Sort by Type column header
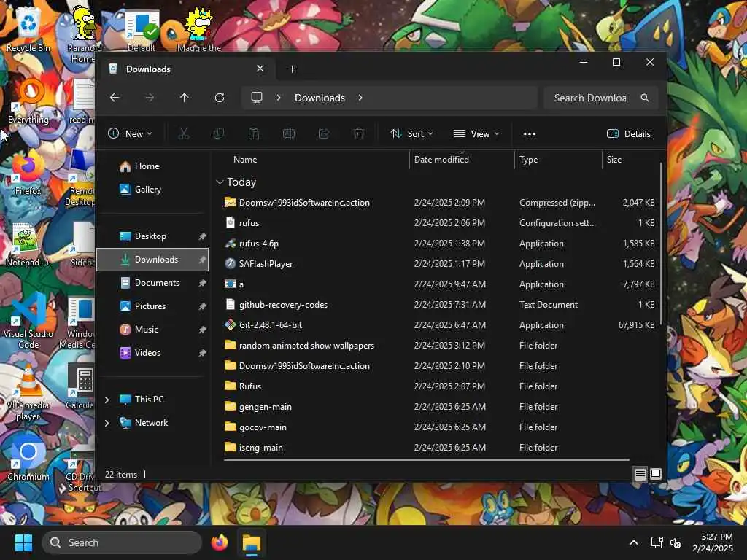 coord(558,160)
